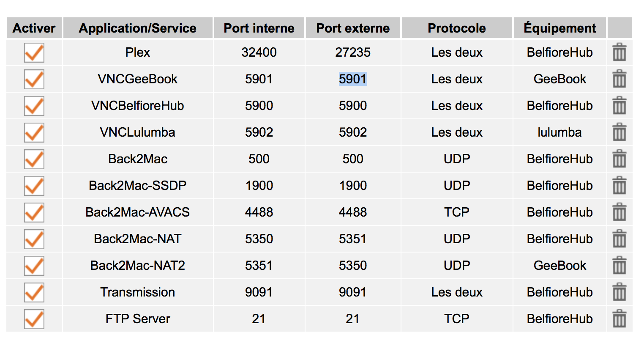The width and height of the screenshot is (644, 346).
Task: Click the 27235 external port for Plex
Action: point(353,52)
